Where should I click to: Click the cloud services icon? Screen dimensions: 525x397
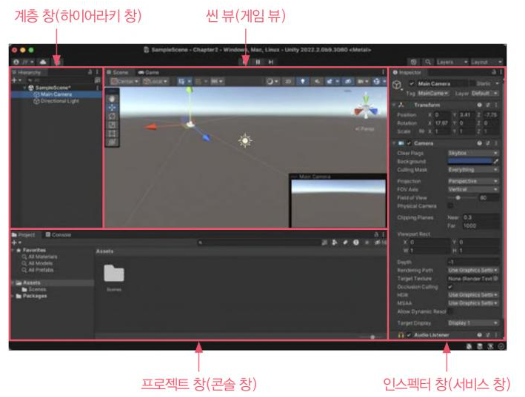(x=44, y=62)
